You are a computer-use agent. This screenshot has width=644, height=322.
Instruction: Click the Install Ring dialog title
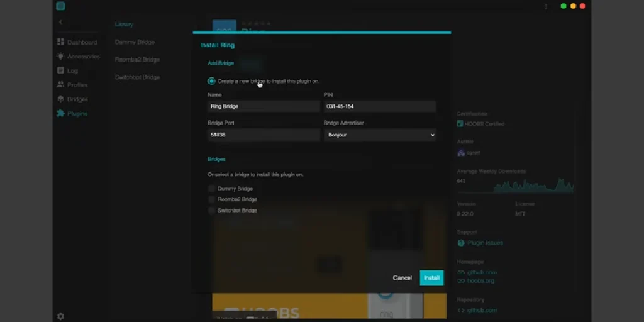click(217, 45)
